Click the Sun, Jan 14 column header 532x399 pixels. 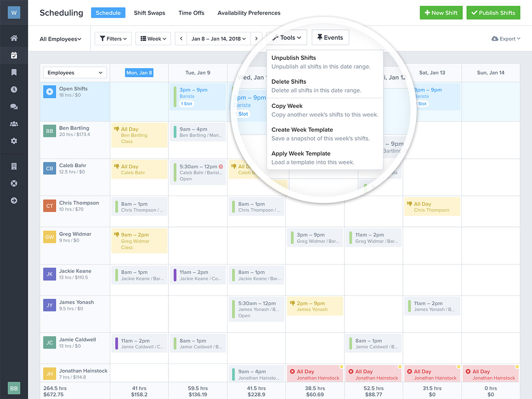coord(491,73)
